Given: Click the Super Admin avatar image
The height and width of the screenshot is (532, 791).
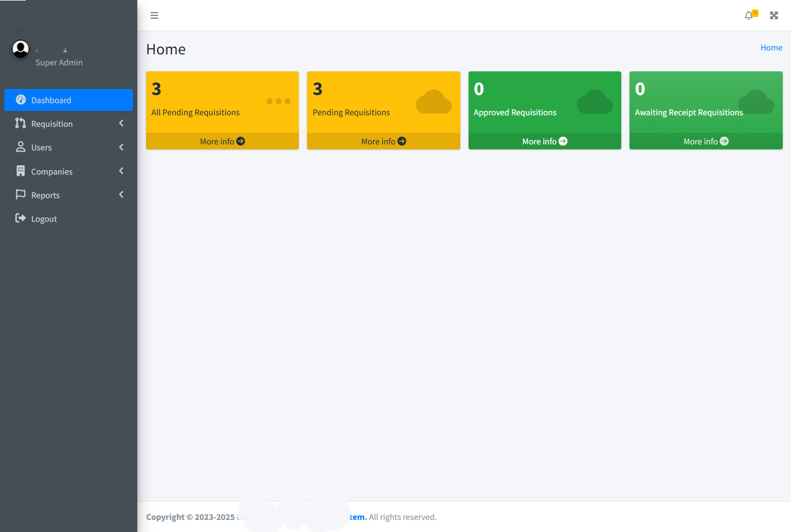Looking at the screenshot, I should [20, 48].
